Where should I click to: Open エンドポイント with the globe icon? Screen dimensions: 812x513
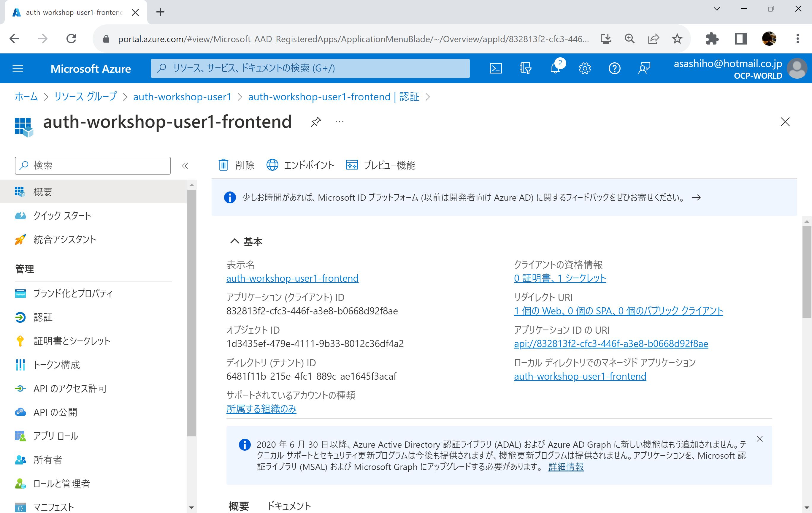tap(300, 165)
